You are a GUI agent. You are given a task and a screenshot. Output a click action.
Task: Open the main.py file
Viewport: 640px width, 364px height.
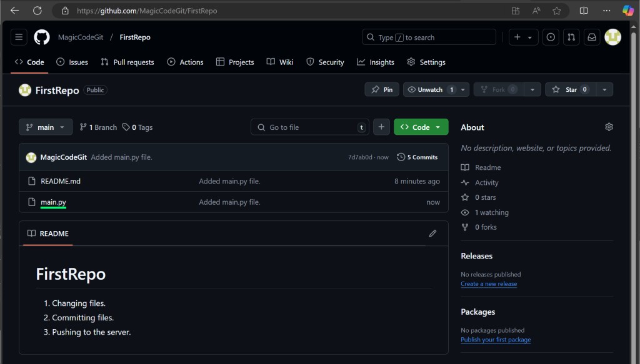click(x=53, y=202)
